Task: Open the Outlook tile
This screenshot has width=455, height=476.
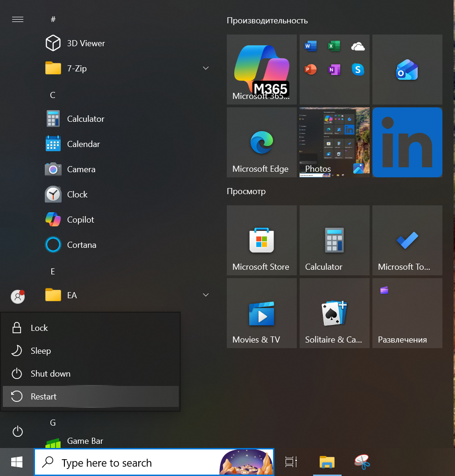Action: click(407, 70)
